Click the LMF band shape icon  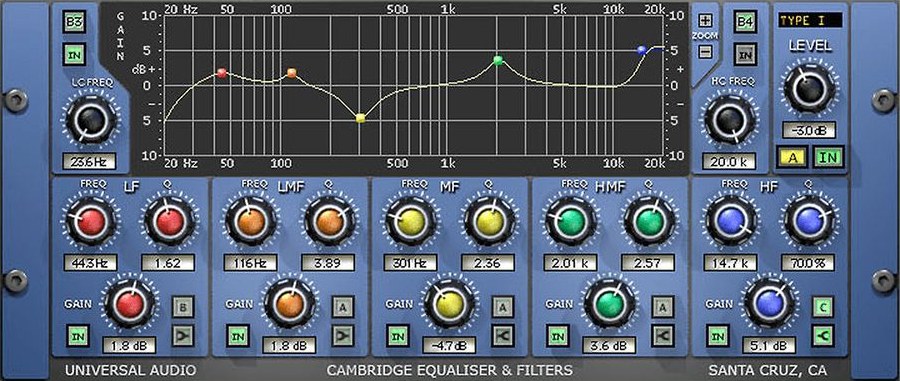point(343,336)
